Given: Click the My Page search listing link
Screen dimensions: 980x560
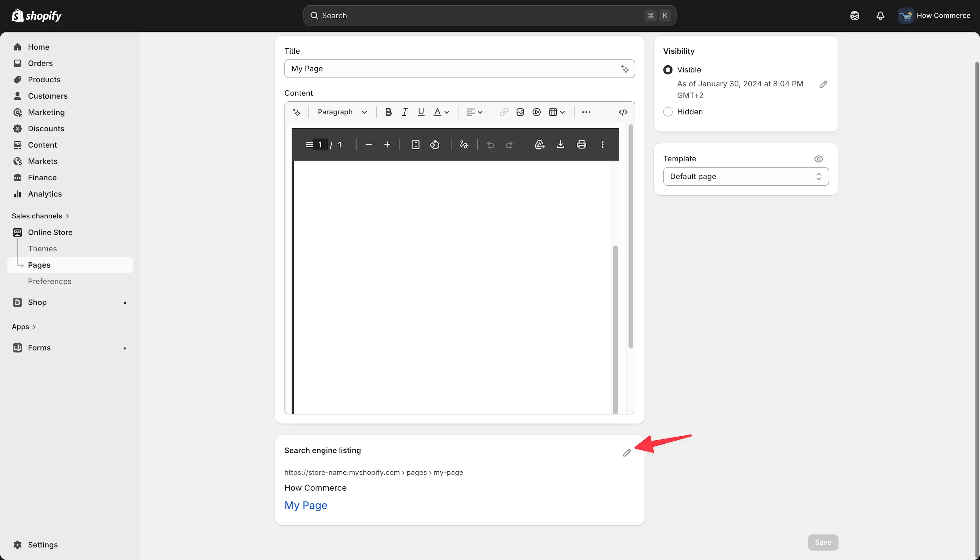Looking at the screenshot, I should pyautogui.click(x=306, y=505).
